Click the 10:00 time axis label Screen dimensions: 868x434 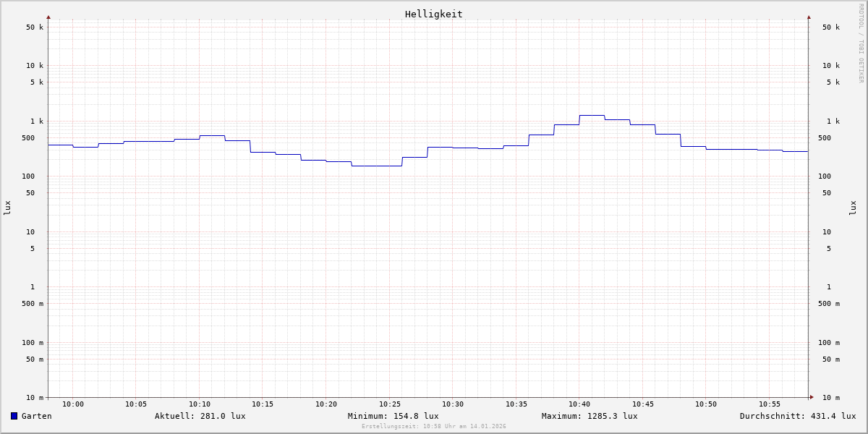click(x=73, y=404)
